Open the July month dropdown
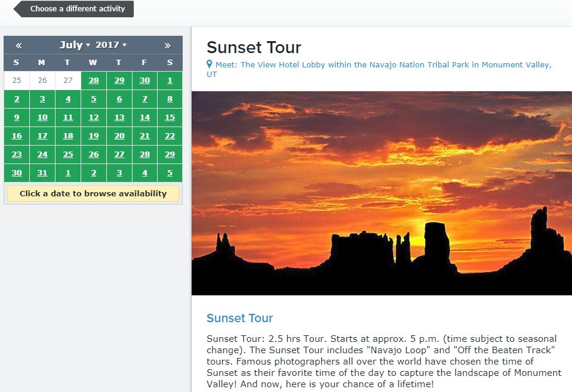Image resolution: width=572 pixels, height=392 pixels. [75, 45]
